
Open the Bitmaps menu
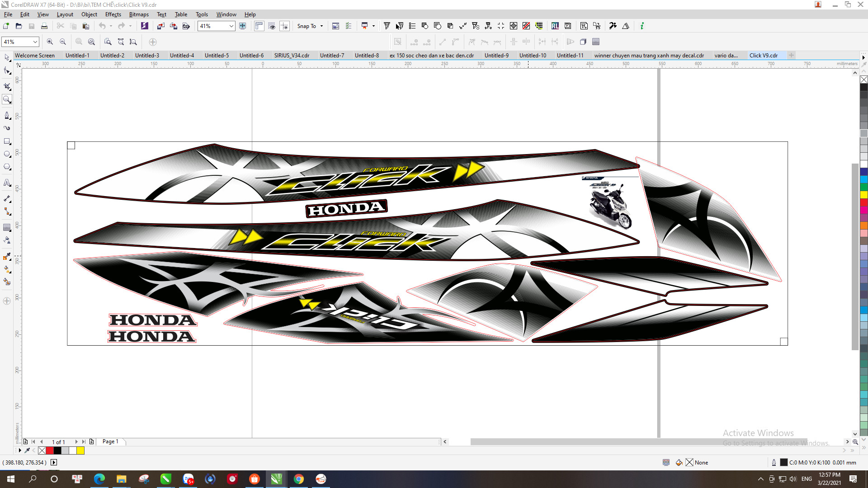tap(139, 14)
